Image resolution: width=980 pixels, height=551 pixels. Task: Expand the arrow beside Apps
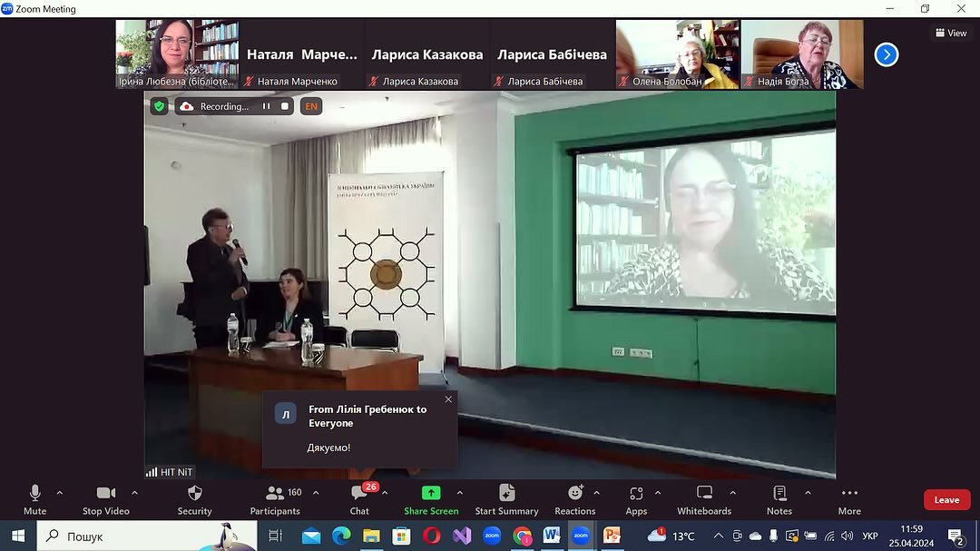658,494
